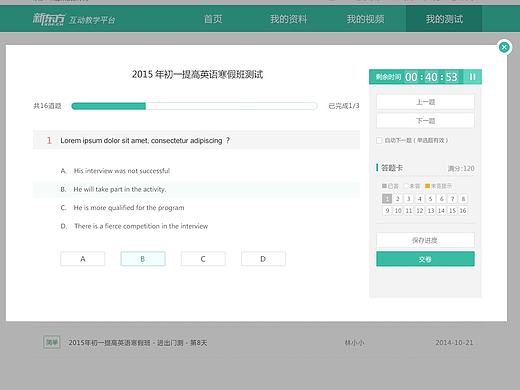Viewport: 520px width, 390px height.
Task: Jump to question 6 in answer card
Action: [442, 199]
